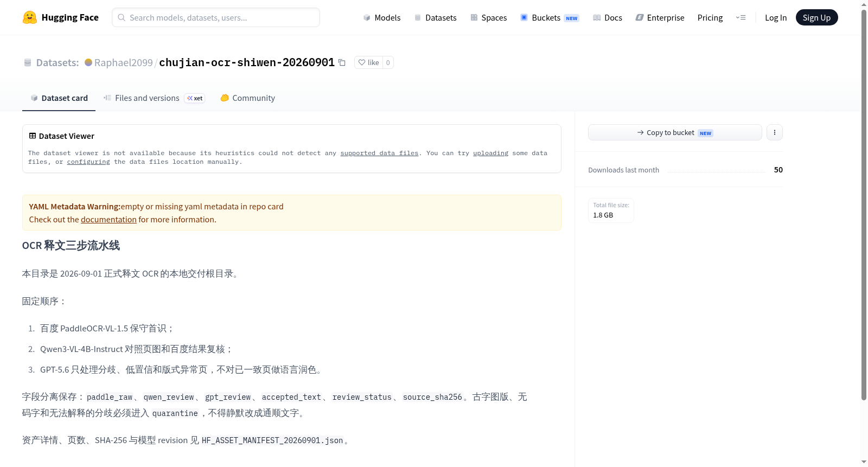Open the navbar more-options menu
Screen dimensions: 868x467
(x=741, y=17)
